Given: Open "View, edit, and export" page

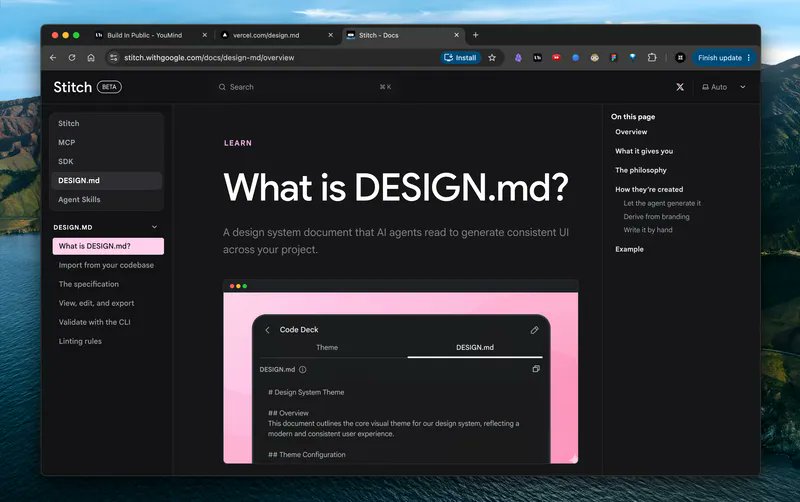Looking at the screenshot, I should tap(96, 303).
